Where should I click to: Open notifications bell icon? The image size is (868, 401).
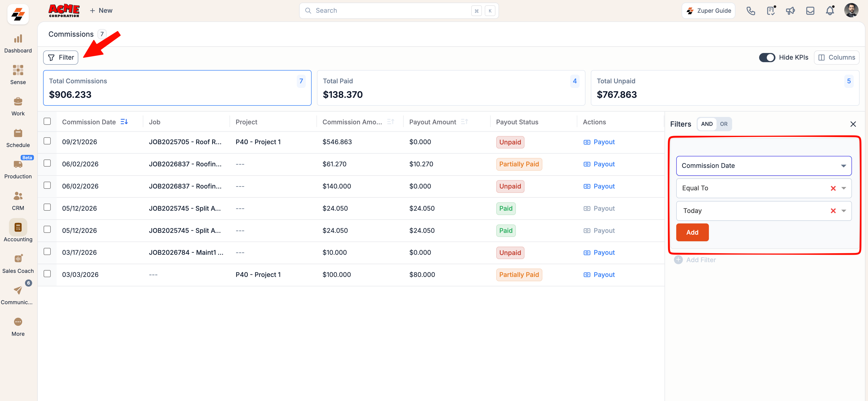829,11
